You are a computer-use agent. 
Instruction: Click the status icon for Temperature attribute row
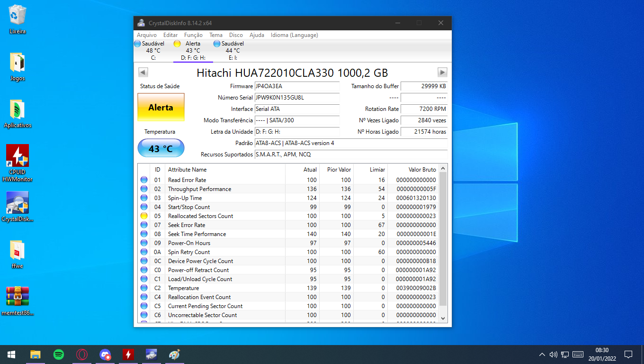[144, 288]
